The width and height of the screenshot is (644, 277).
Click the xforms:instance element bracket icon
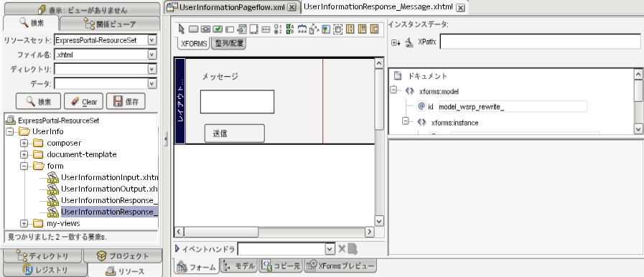pos(422,122)
